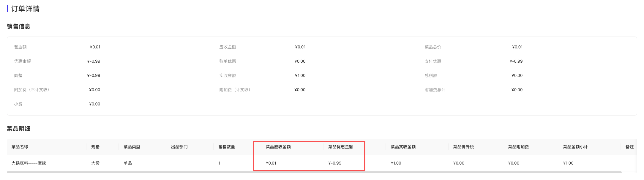644x180 pixels.
Task: Select the 菜品实收金额 column header
Action: point(403,147)
